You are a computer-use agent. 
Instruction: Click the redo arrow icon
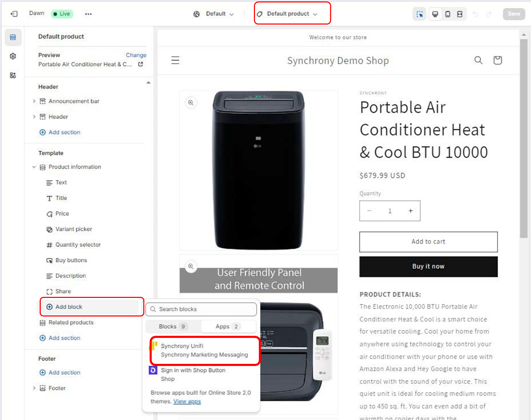[x=489, y=14]
